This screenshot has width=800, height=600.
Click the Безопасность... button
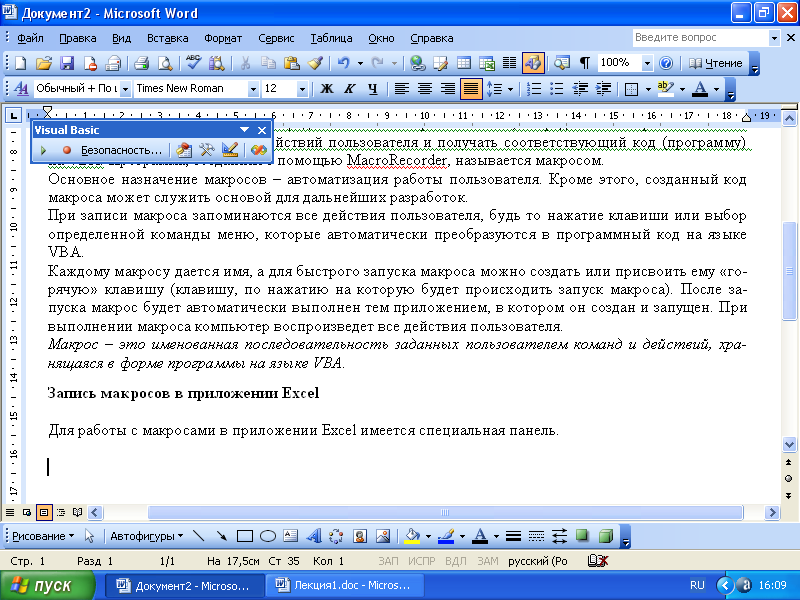[x=121, y=150]
